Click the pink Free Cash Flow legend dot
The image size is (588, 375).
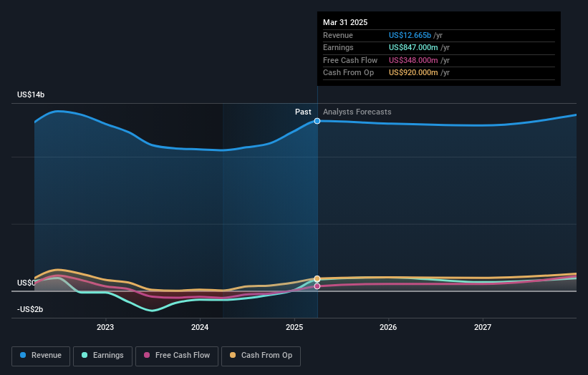click(147, 355)
